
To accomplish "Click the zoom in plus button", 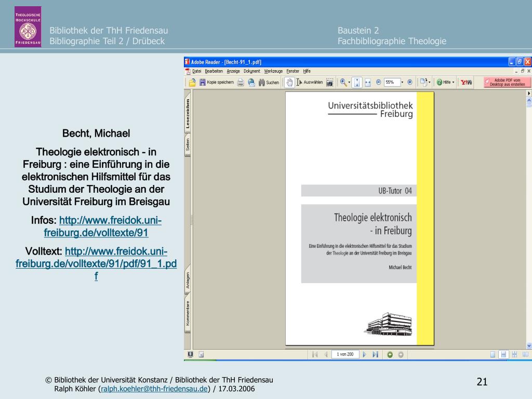I will [x=410, y=82].
